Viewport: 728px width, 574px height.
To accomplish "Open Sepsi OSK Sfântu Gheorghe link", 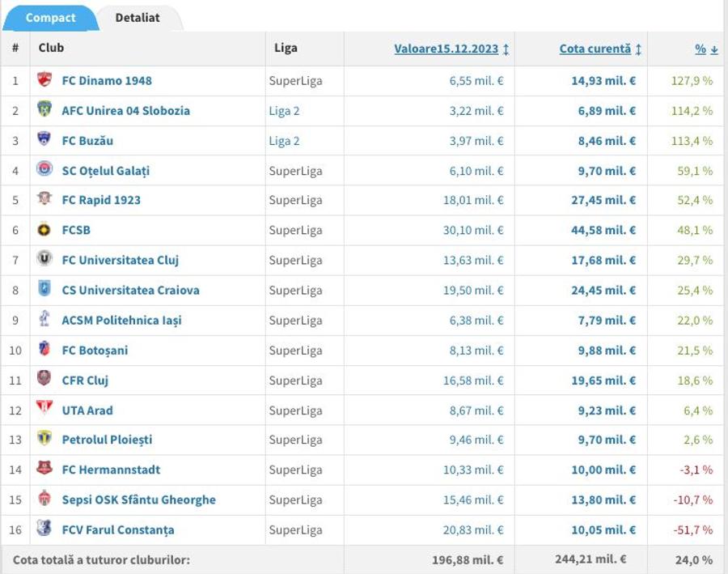I will click(139, 500).
